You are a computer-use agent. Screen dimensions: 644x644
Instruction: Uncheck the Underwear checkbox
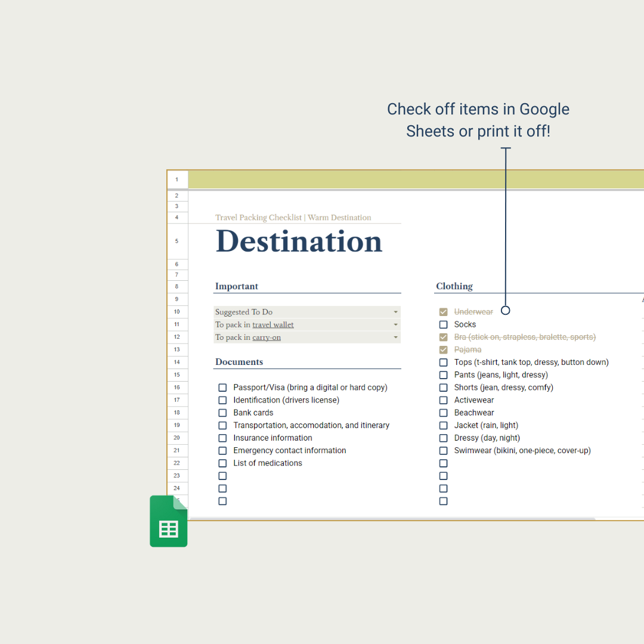(x=443, y=312)
